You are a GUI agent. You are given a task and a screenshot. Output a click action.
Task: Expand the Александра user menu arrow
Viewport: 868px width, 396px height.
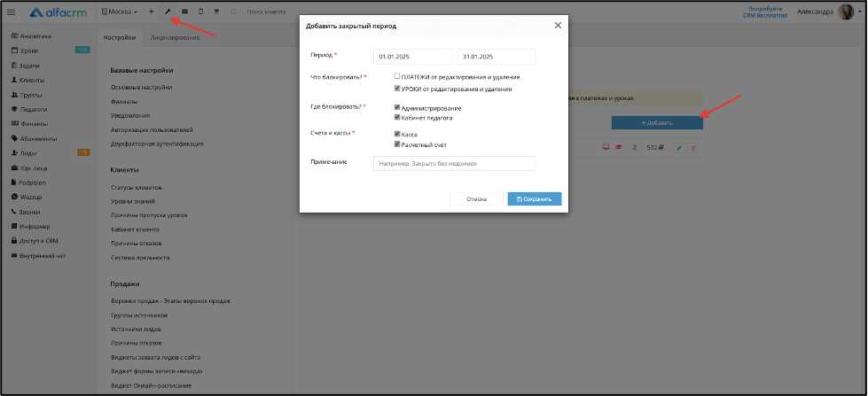click(861, 12)
